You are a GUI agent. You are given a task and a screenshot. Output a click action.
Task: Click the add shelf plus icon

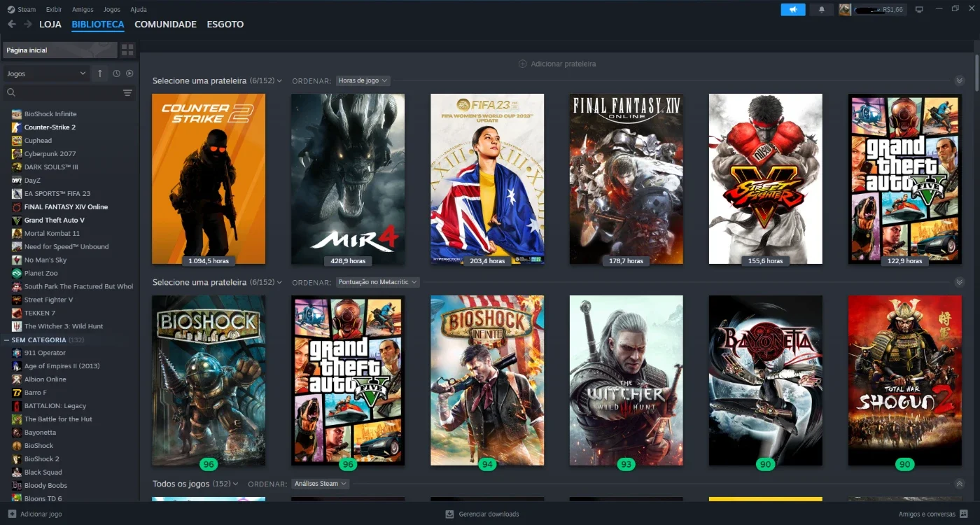point(522,64)
